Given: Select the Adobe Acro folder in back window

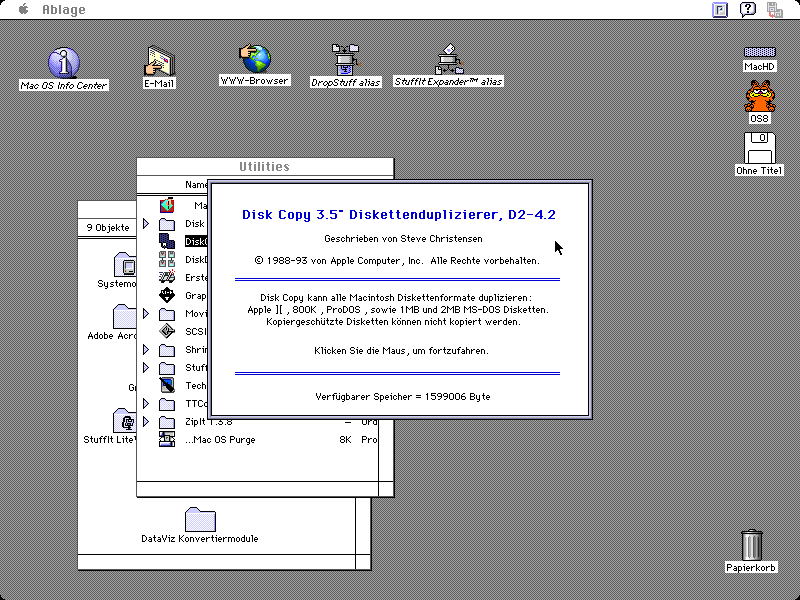Looking at the screenshot, I should 125,316.
